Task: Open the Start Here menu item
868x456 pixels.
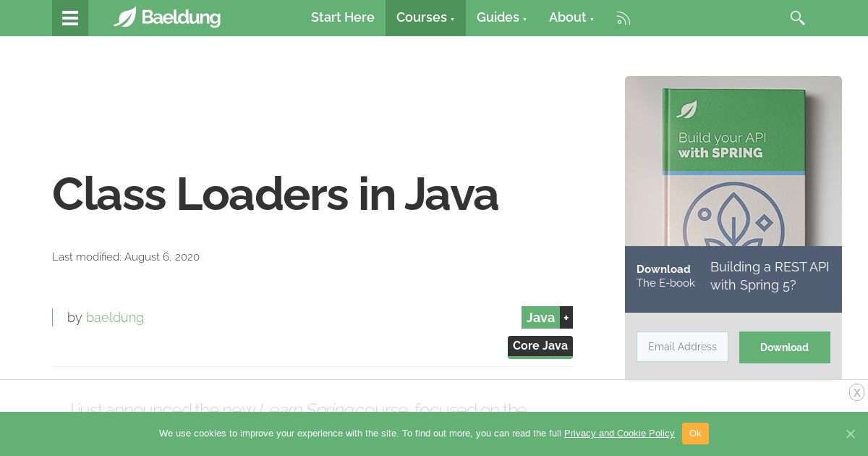Action: point(343,17)
